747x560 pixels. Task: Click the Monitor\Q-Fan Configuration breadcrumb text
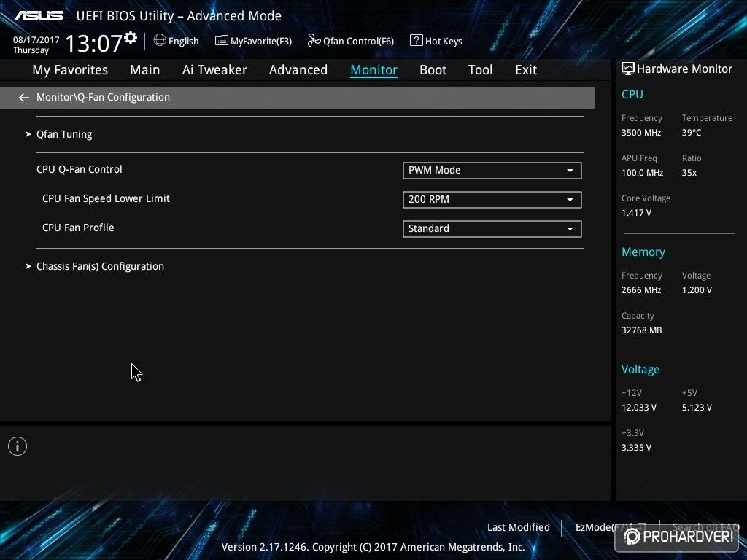103,97
